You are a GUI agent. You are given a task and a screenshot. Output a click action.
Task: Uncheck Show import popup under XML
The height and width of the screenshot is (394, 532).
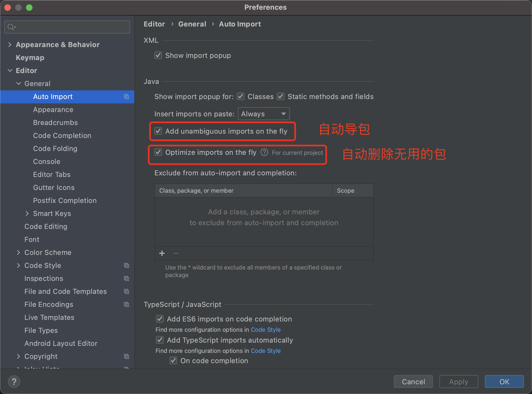tap(158, 55)
